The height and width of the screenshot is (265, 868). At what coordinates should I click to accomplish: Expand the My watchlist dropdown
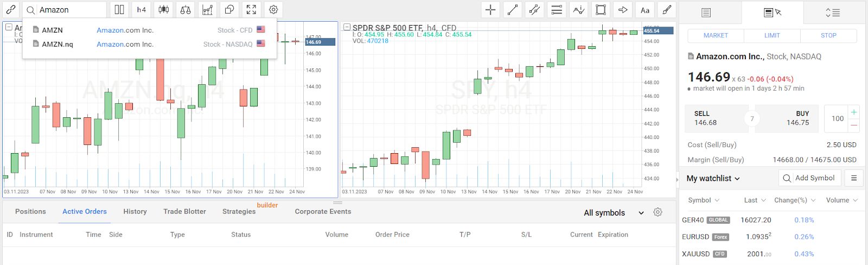pyautogui.click(x=713, y=178)
